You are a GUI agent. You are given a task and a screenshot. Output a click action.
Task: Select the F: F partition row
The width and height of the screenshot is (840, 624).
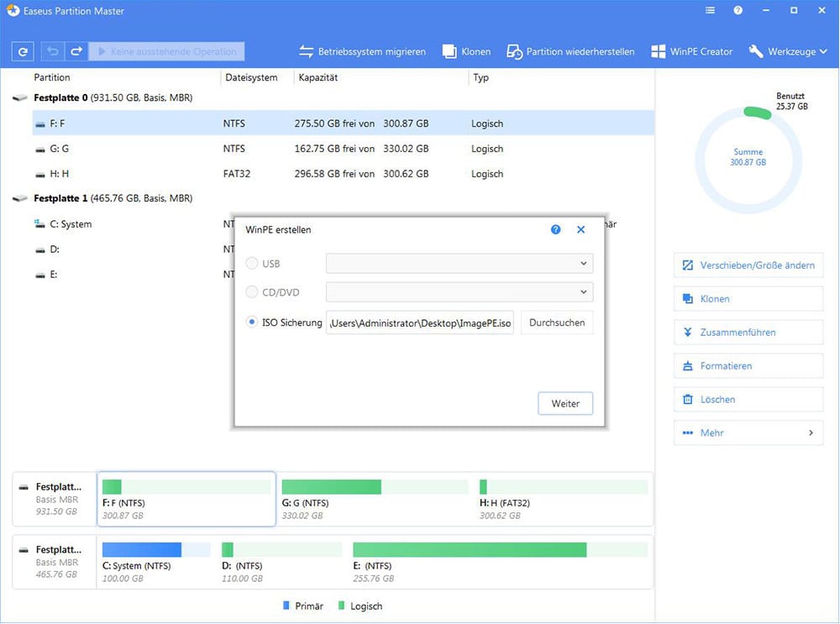(343, 123)
